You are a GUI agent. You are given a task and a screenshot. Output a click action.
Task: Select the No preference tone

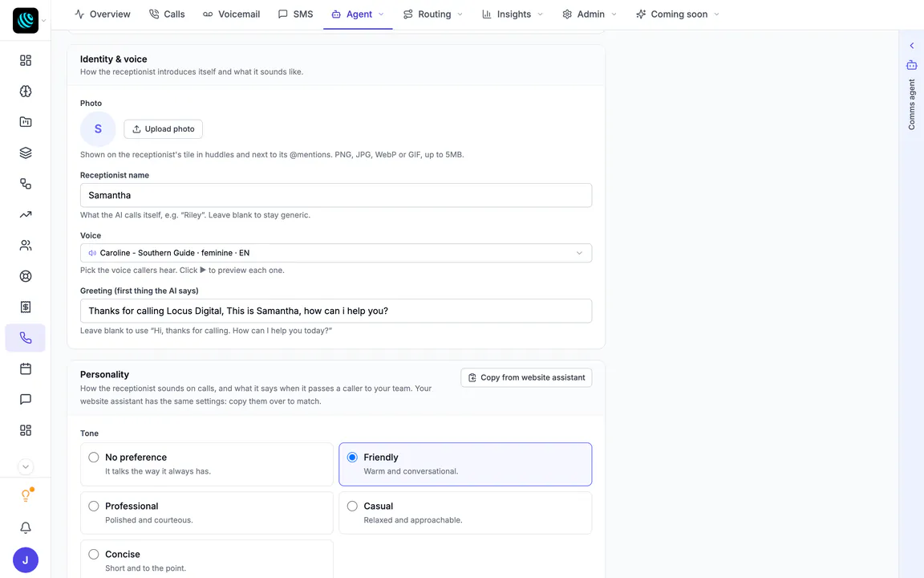(x=207, y=464)
